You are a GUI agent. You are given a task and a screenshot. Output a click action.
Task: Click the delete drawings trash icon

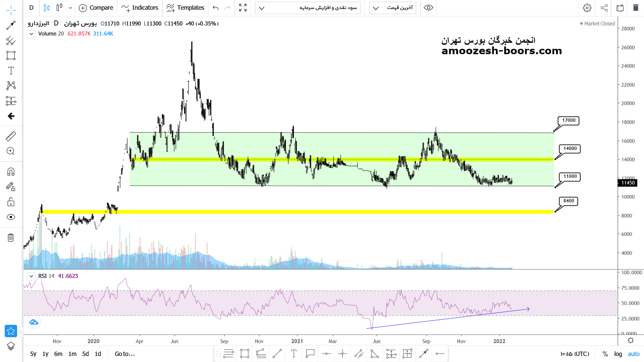click(11, 238)
